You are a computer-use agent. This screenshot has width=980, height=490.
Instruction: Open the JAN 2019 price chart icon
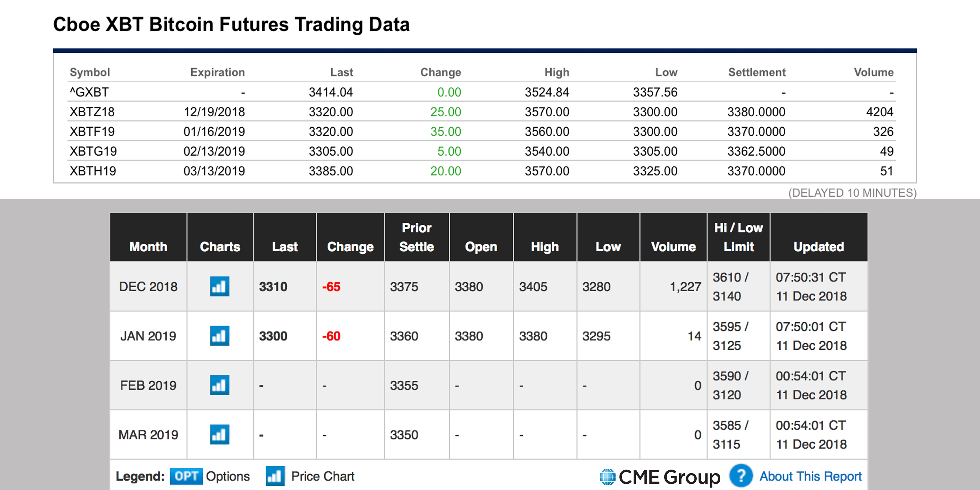220,336
